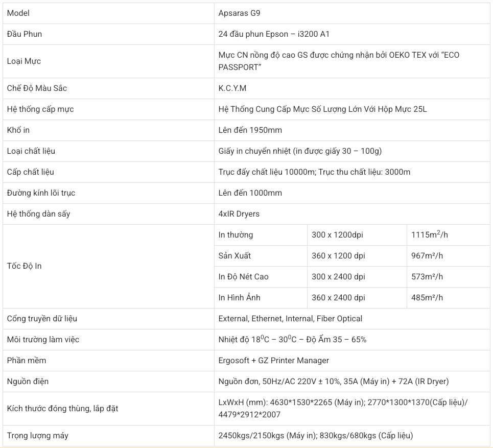
Task: Select the Nguồn điện label cell
Action: pos(108,382)
